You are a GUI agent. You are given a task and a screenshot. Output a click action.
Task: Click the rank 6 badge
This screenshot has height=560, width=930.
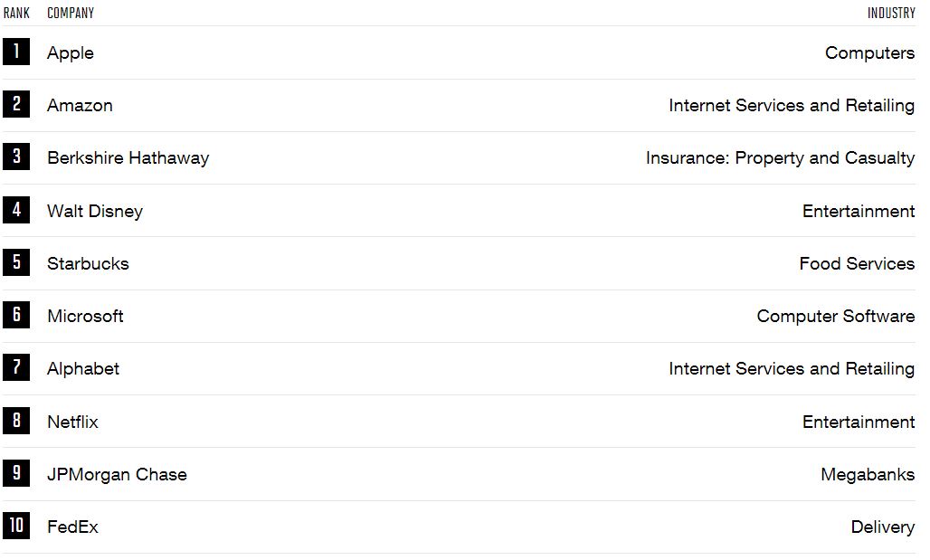16,315
